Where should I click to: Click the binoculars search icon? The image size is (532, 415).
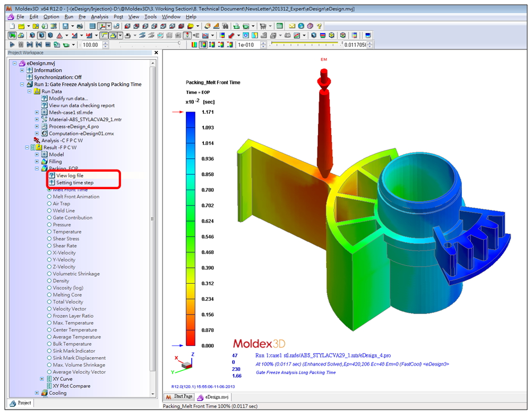225,26
